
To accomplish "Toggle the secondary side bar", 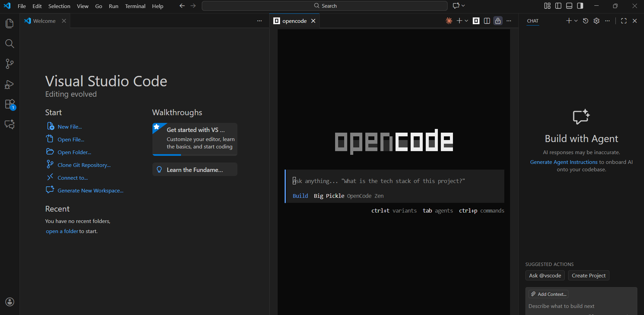I will coord(580,6).
